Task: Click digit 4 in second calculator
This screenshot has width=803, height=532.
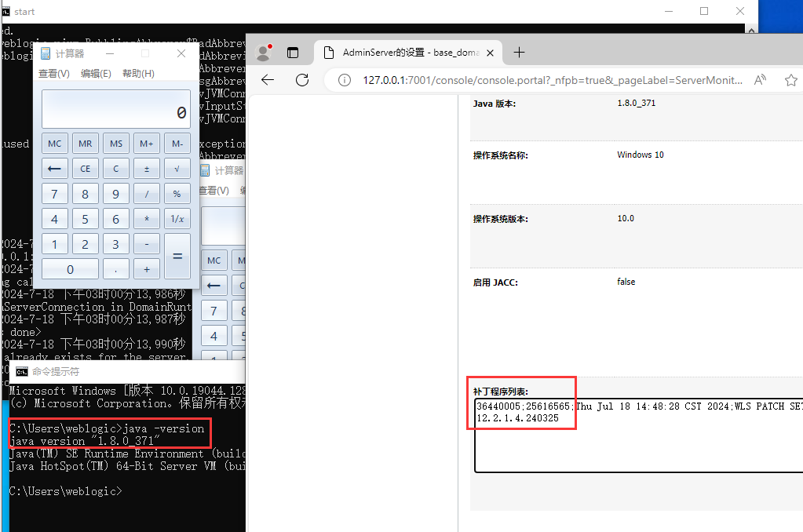Action: tap(214, 336)
